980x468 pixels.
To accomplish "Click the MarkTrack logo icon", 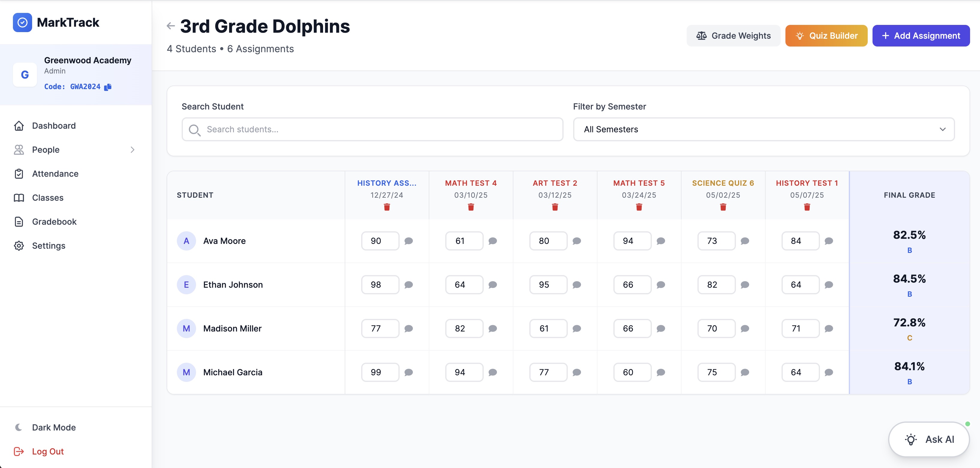I will pos(23,22).
